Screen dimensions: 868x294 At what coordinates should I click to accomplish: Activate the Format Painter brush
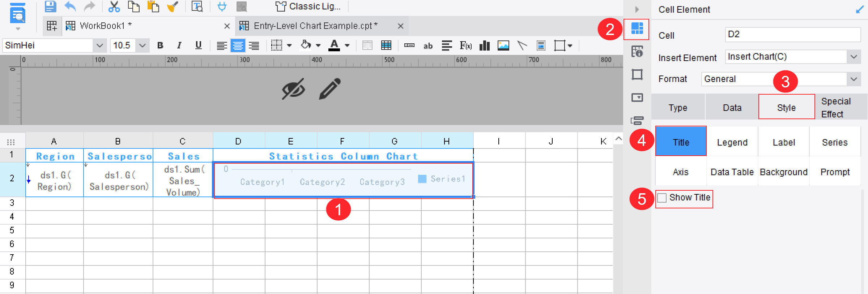click(x=173, y=7)
